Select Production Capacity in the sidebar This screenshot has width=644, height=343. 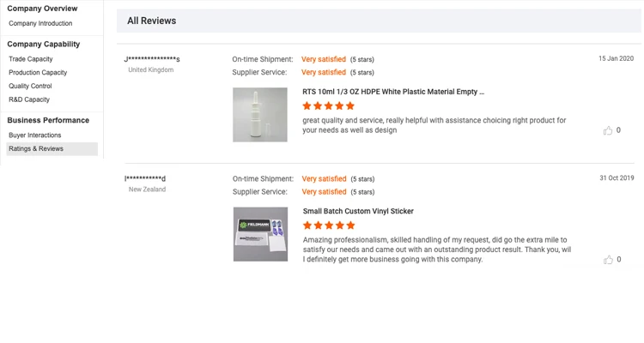point(38,73)
